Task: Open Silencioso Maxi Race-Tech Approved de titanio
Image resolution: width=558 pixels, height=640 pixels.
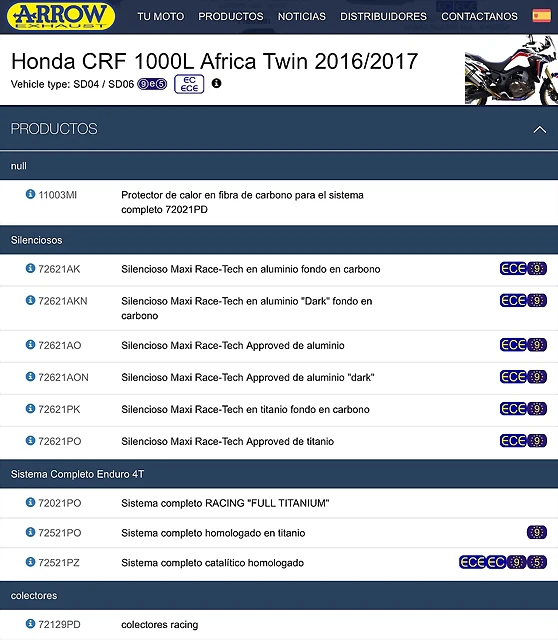Action: [227, 441]
